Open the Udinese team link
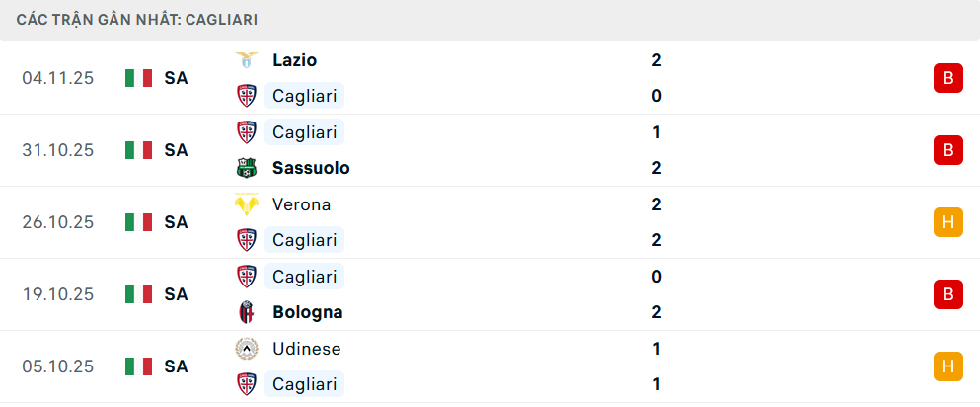The image size is (980, 407). coord(306,349)
